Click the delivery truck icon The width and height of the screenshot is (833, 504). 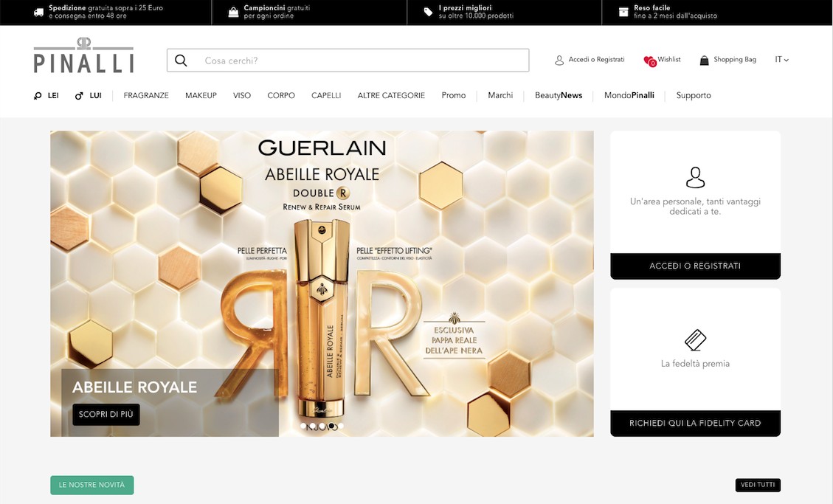[x=39, y=12]
